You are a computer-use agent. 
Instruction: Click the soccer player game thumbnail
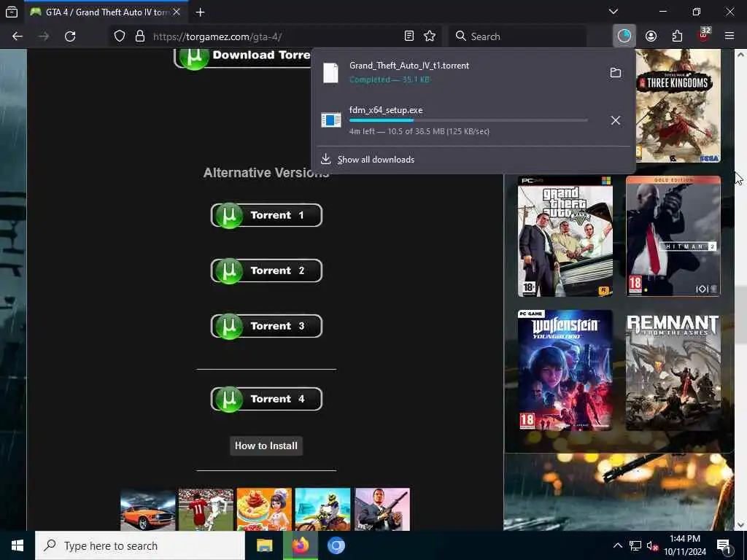206,509
